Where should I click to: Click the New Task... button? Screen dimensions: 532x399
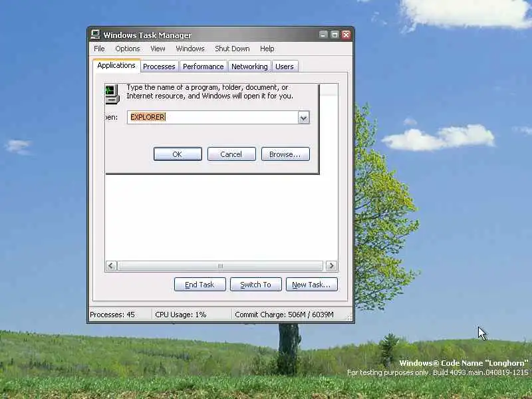312,285
